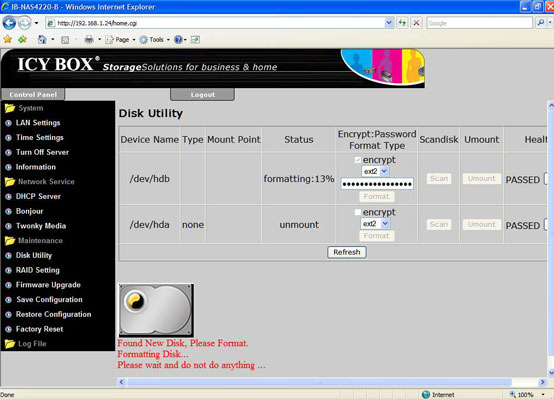
Task: Click the encryption password field for /dev/hdb
Action: 377,184
